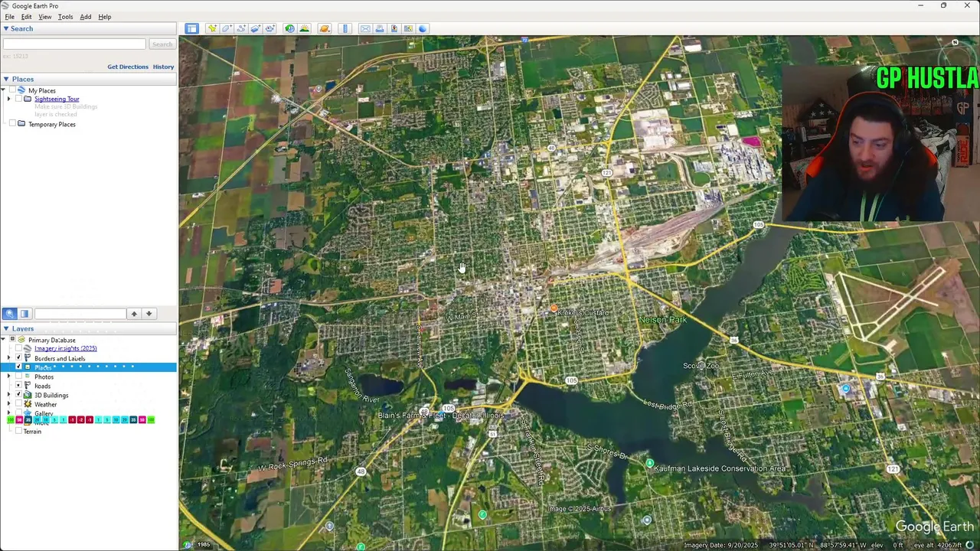Expand the Photos layer

point(9,377)
